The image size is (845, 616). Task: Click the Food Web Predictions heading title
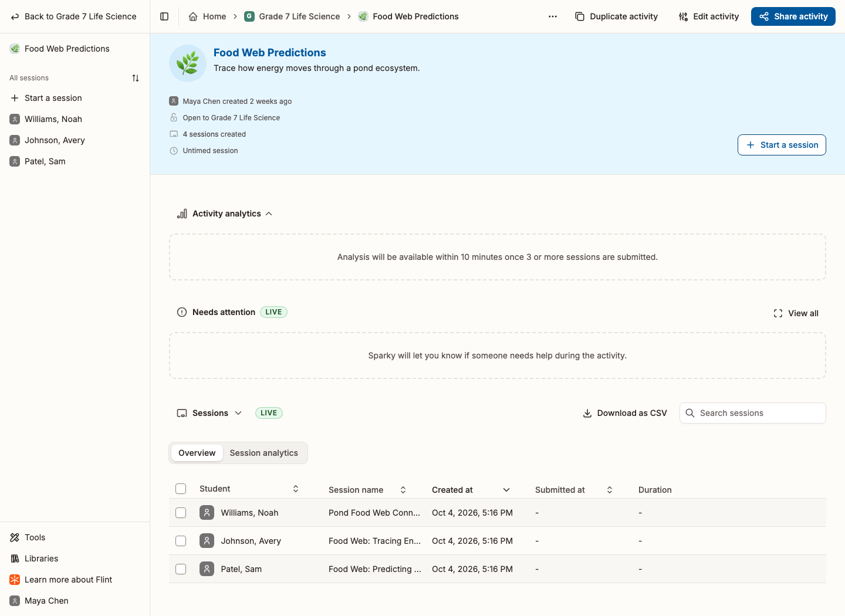[270, 52]
